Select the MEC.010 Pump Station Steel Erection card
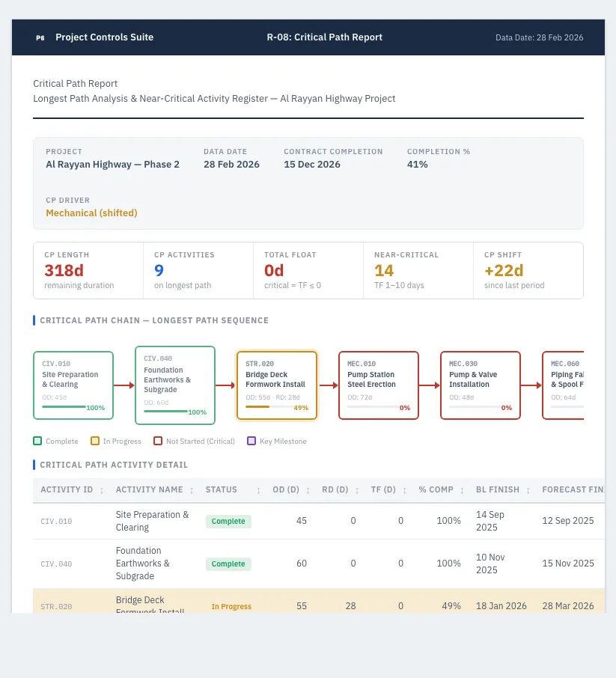Image resolution: width=616 pixels, height=678 pixels. point(379,385)
